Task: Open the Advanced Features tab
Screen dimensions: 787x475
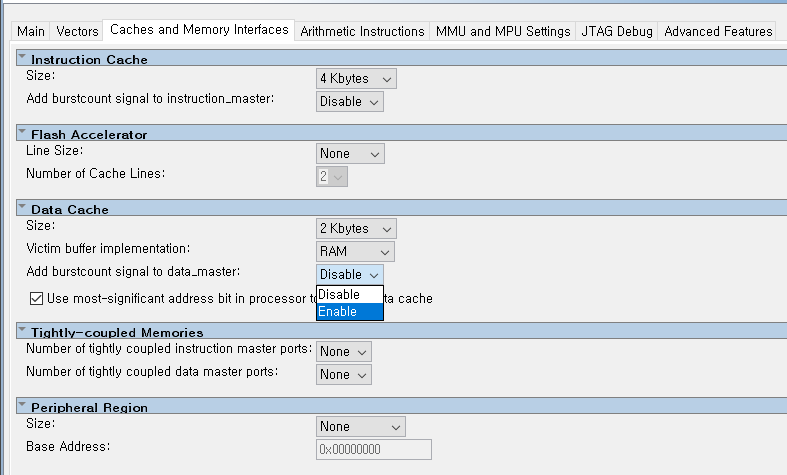Action: [718, 32]
